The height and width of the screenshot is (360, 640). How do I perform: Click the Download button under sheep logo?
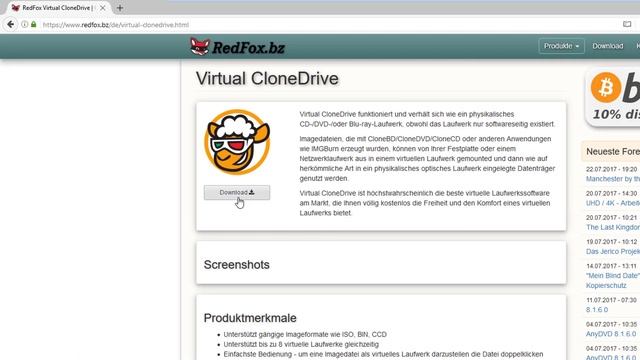click(237, 192)
